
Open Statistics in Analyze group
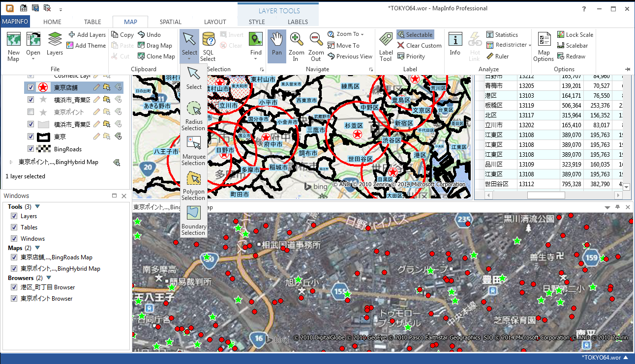(502, 35)
